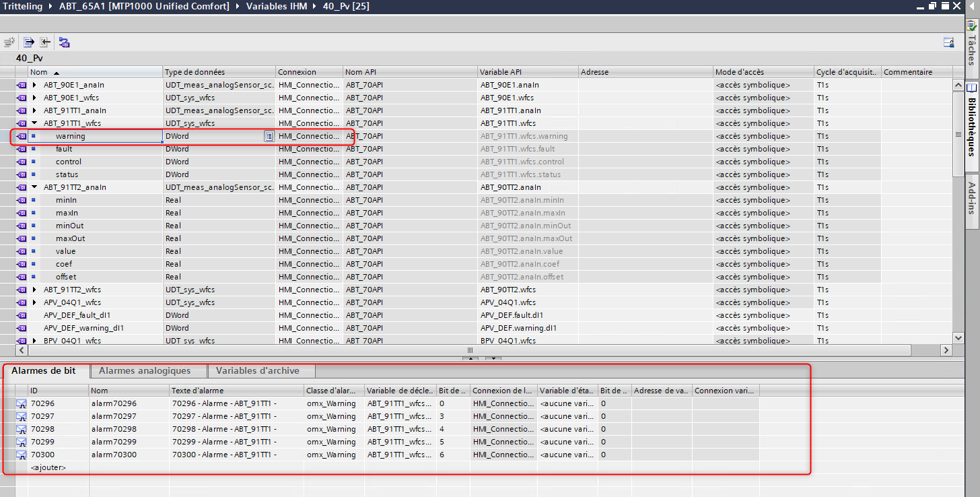Select the maxOut tag name

70,238
